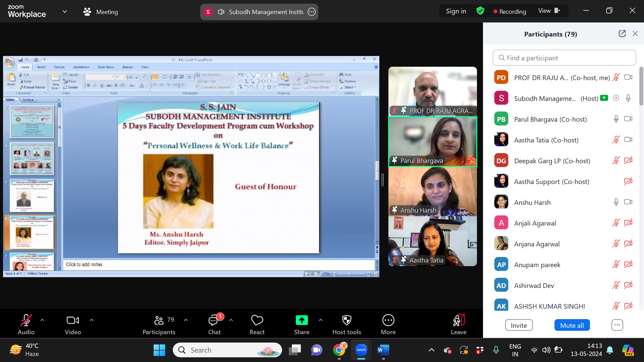This screenshot has width=644, height=362.
Task: Click the Find a participant field
Action: click(565, 58)
